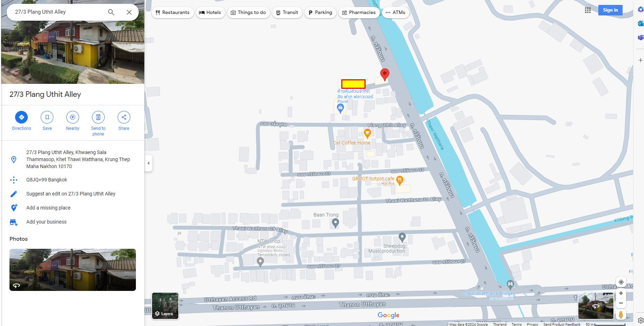
Task: Show the Things to do category
Action: point(248,13)
